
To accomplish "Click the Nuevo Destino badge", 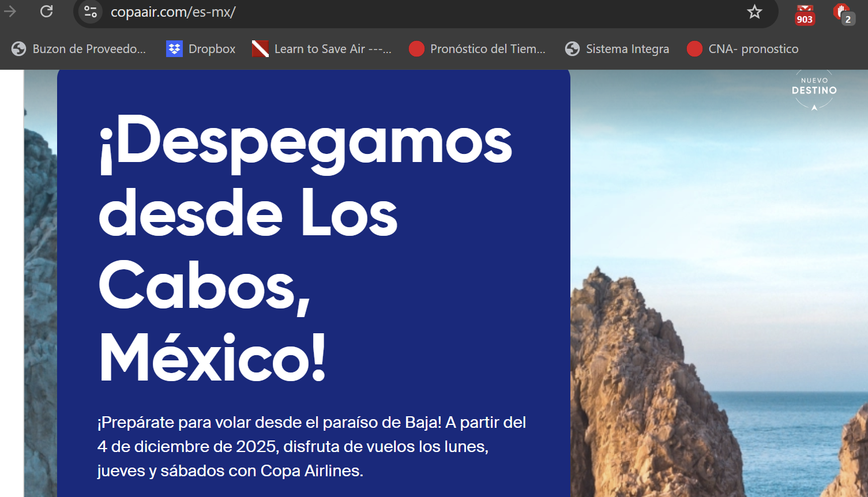I will tap(814, 89).
